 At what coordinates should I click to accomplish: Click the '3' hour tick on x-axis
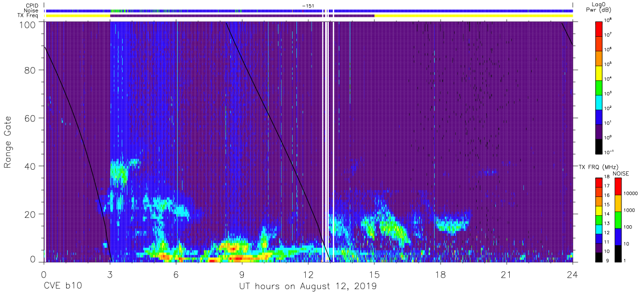tap(110, 274)
